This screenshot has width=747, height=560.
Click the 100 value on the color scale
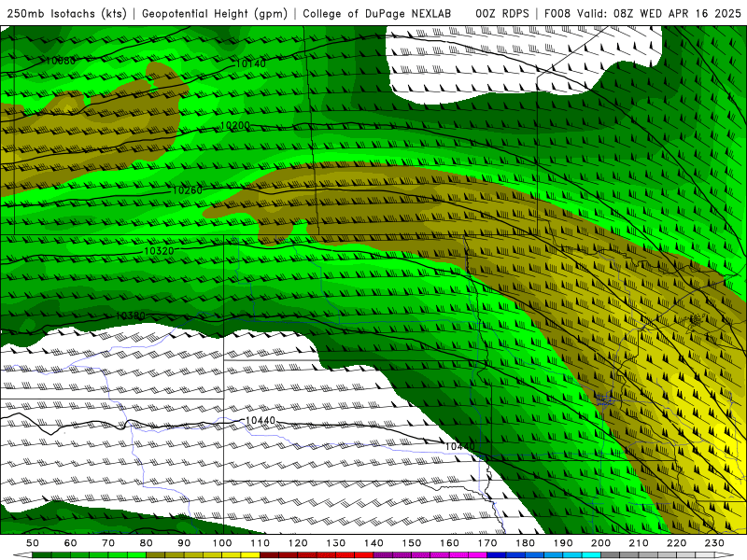[222, 543]
